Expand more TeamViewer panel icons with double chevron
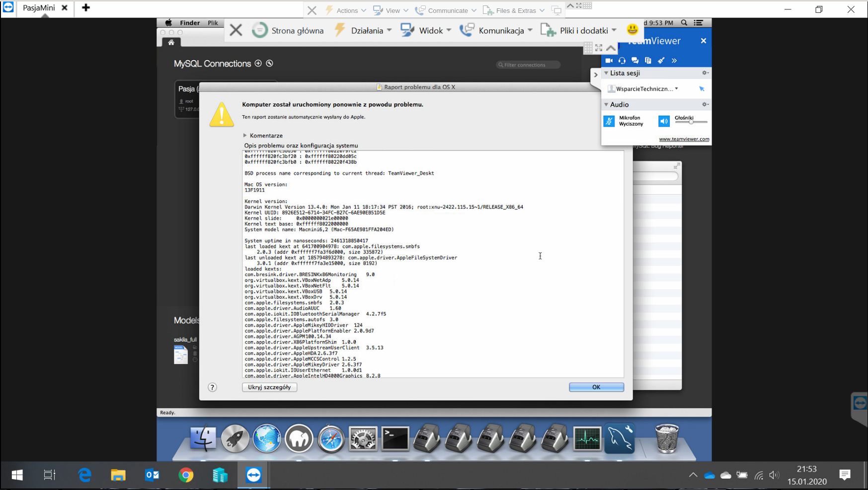 point(674,61)
